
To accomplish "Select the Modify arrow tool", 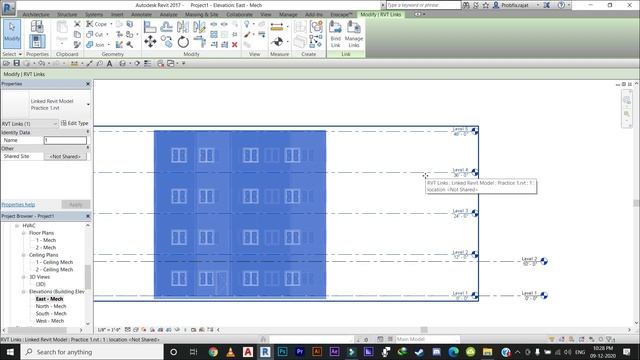I will coord(12,33).
